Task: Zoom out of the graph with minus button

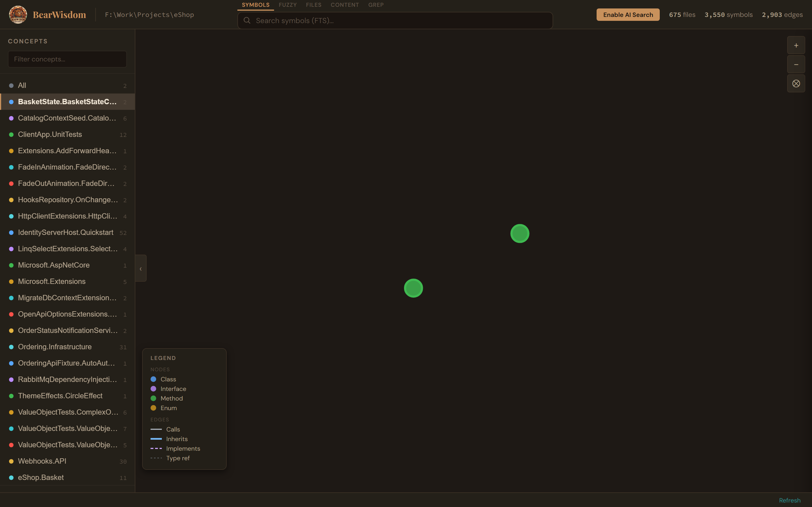Action: pyautogui.click(x=796, y=64)
